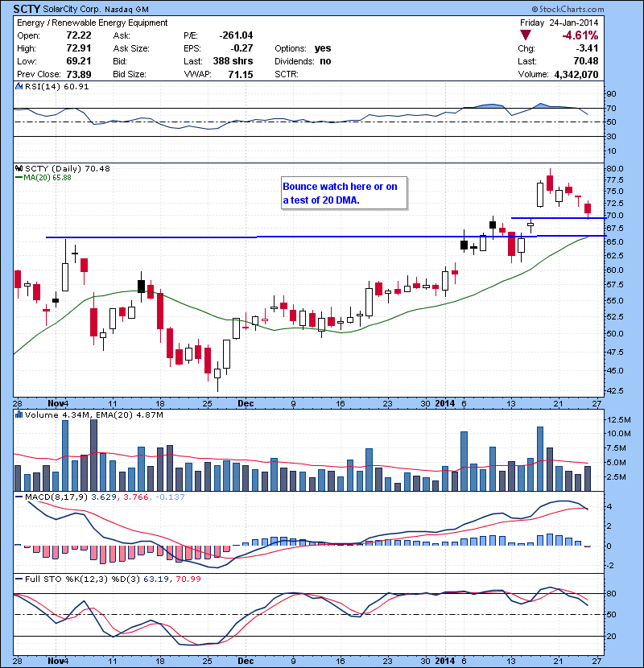The height and width of the screenshot is (668, 644).
Task: Click the candlestick icon beside SCTY (Daily)
Action: (19, 169)
